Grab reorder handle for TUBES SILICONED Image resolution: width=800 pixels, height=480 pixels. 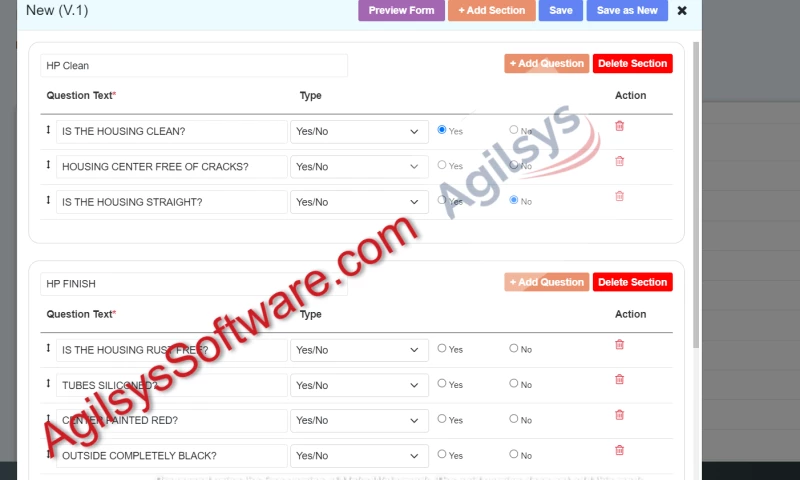coord(48,383)
